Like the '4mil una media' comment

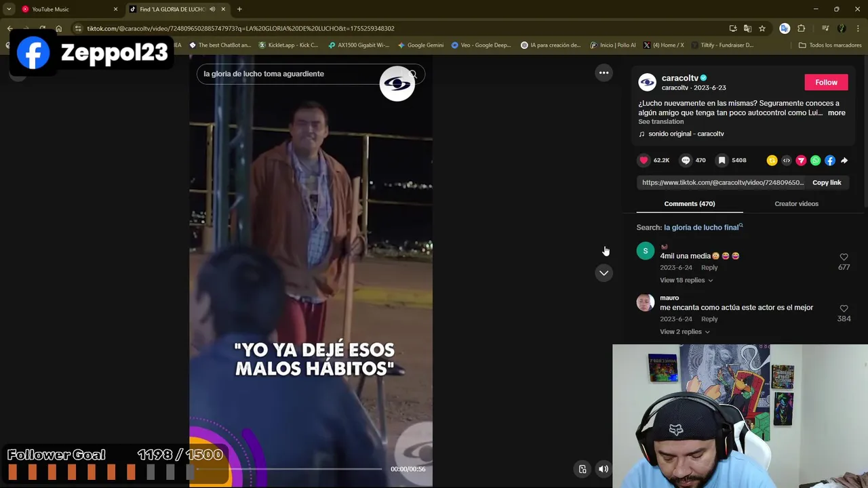[844, 257]
